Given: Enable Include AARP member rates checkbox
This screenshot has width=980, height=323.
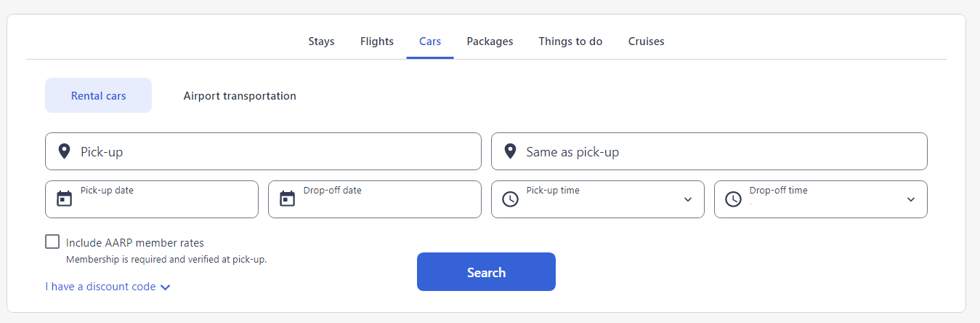Looking at the screenshot, I should 52,242.
